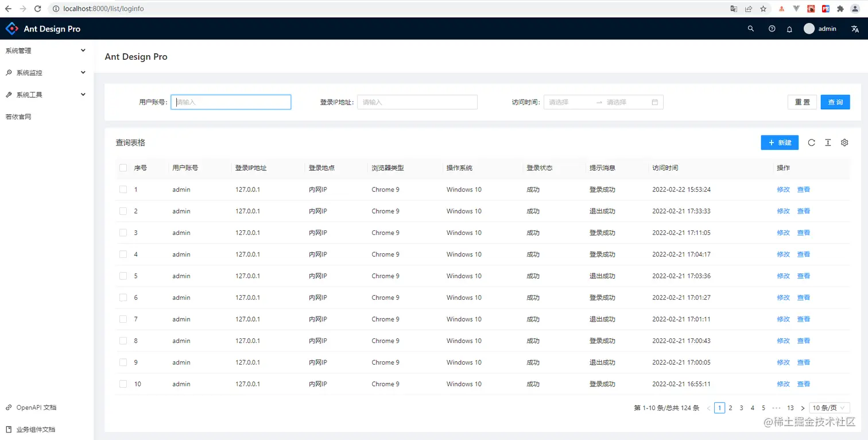Click the 系统监控 monitor icon

click(9, 73)
